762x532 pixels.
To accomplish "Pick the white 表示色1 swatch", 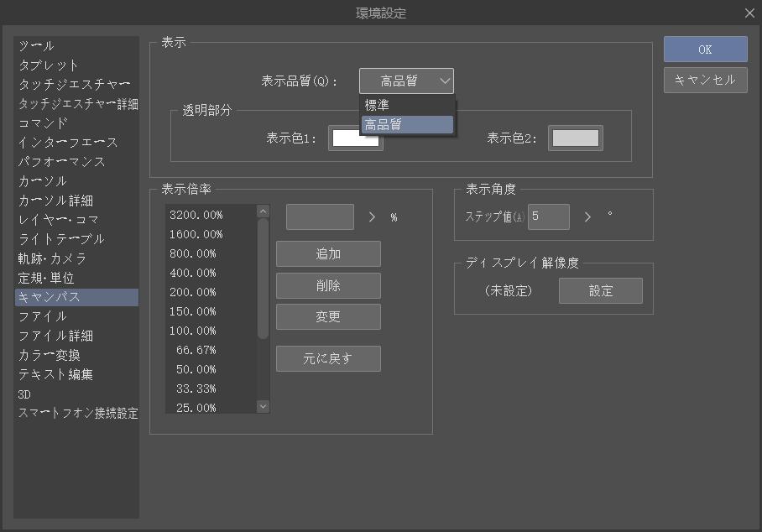I will (356, 138).
